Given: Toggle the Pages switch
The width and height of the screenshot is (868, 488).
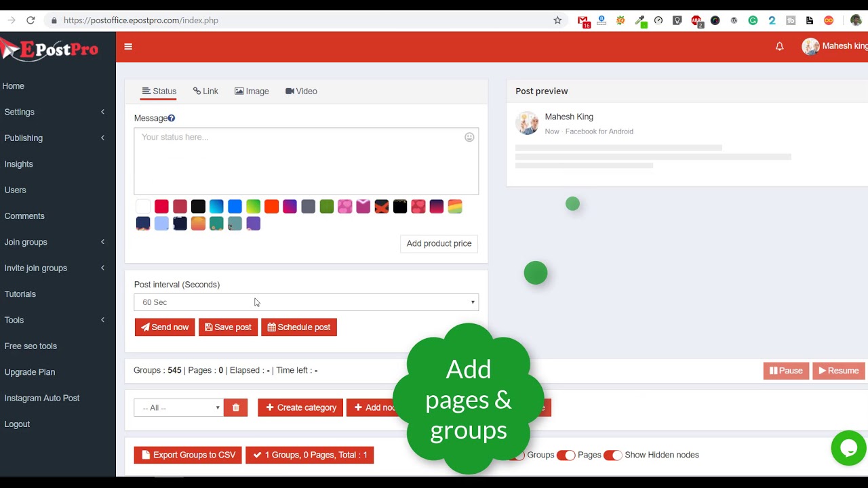Looking at the screenshot, I should coord(566,455).
